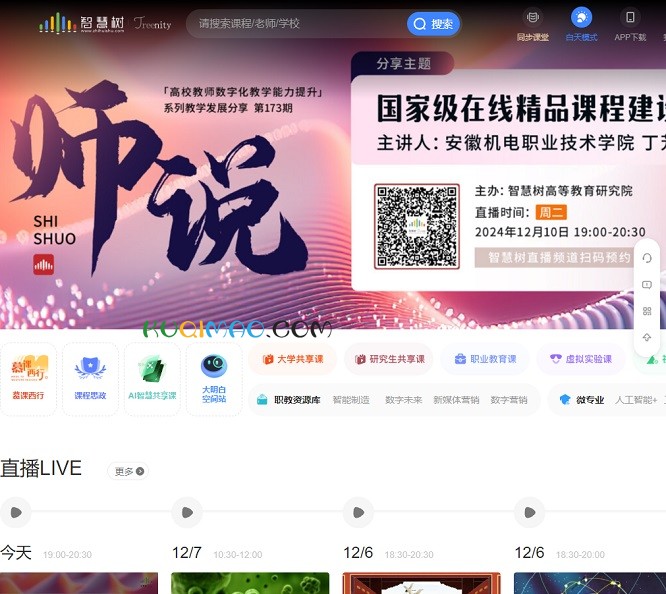Click the 智能制造 link
Image resolution: width=666 pixels, height=594 pixels.
coord(351,400)
